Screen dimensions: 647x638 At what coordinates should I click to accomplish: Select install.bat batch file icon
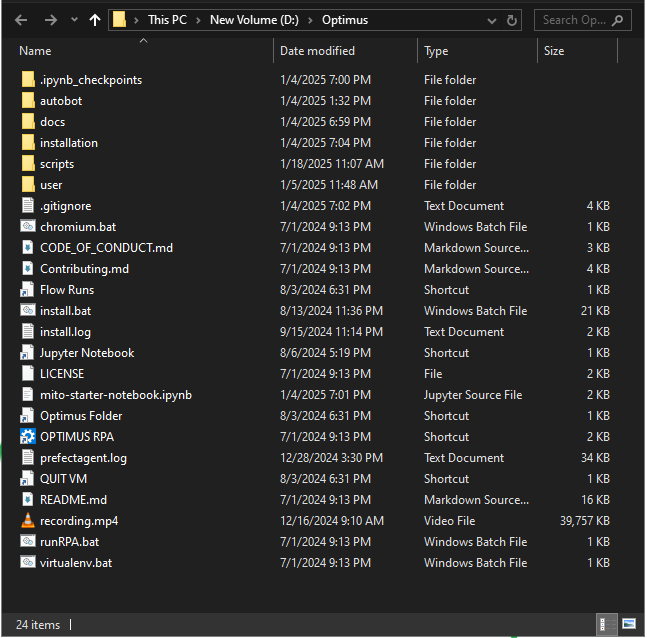click(x=28, y=310)
